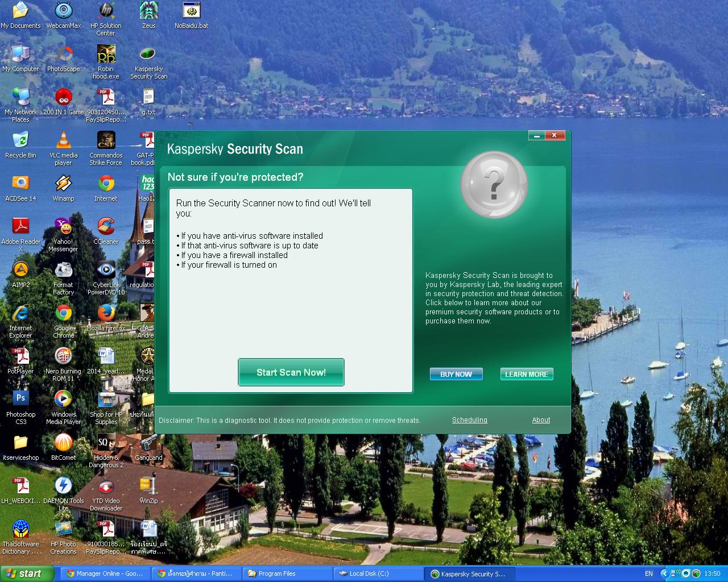
Task: Select the HP Solution Center icon
Action: tap(106, 19)
